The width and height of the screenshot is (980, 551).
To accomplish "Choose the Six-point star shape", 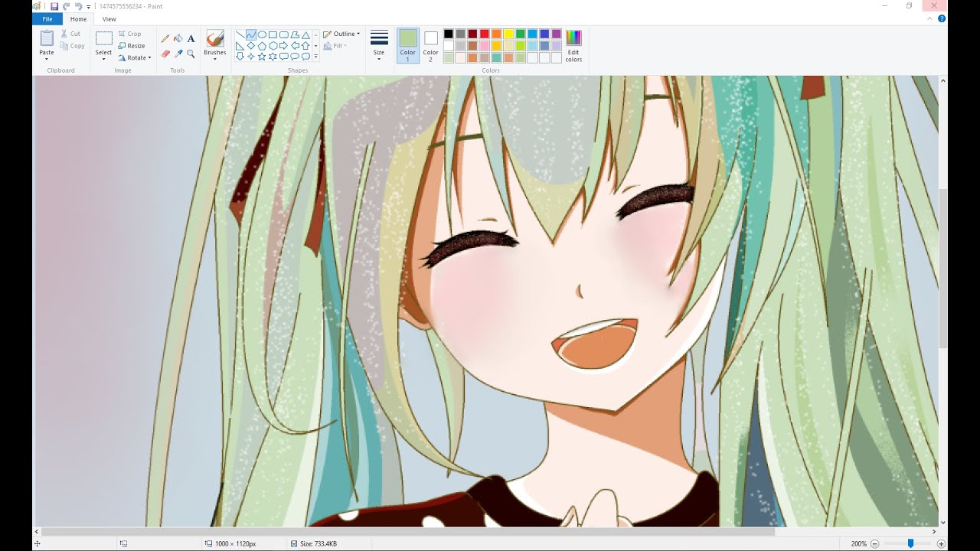I will pyautogui.click(x=273, y=57).
